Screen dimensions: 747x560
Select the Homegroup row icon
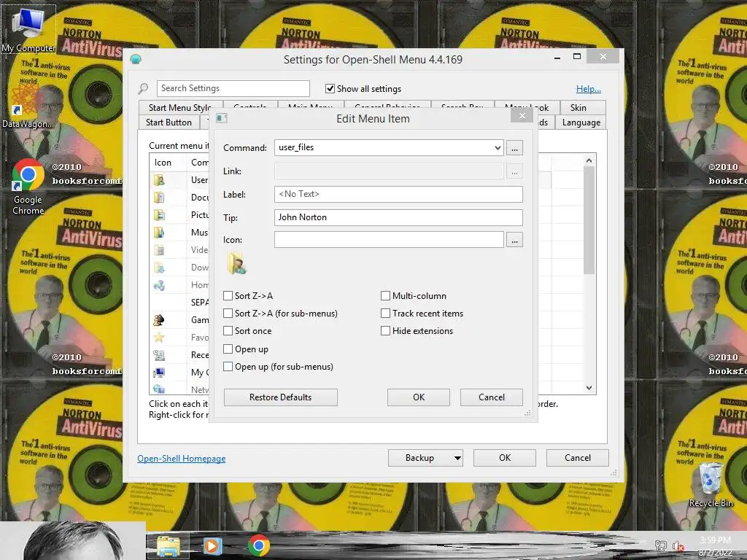click(158, 285)
